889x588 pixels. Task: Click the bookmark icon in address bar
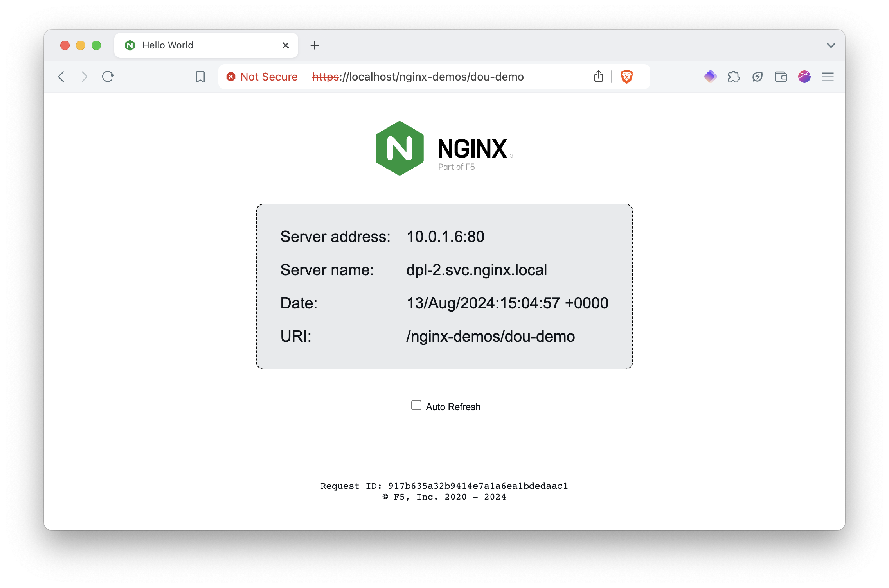[x=200, y=77]
